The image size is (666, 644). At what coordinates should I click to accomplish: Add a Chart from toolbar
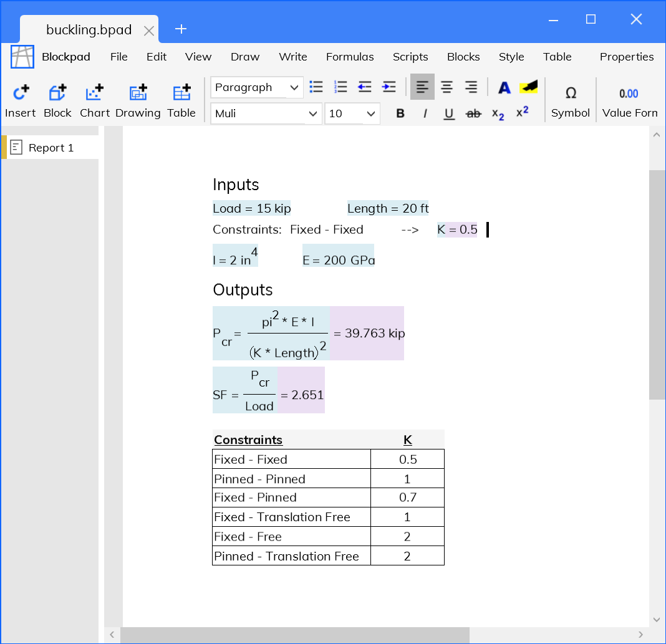(x=95, y=94)
